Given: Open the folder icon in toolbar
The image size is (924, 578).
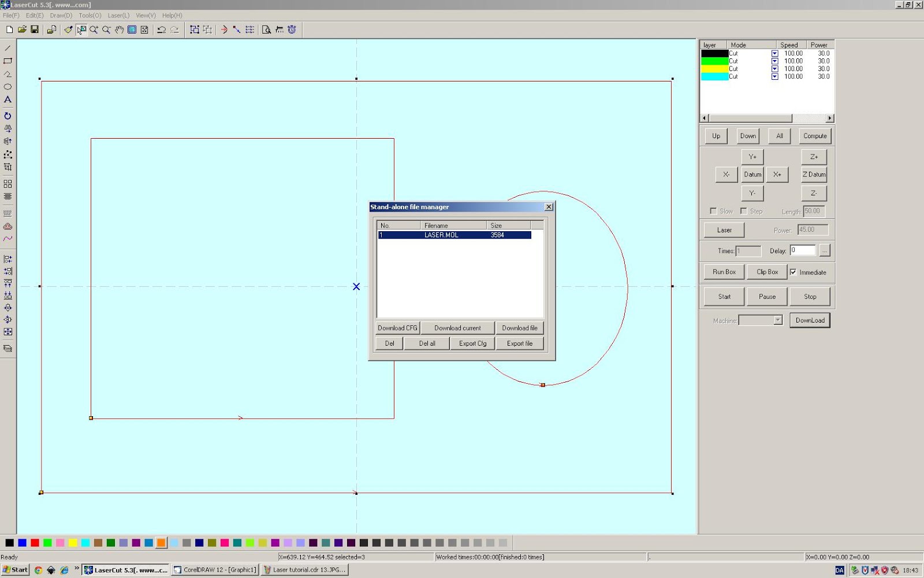Looking at the screenshot, I should coord(22,29).
